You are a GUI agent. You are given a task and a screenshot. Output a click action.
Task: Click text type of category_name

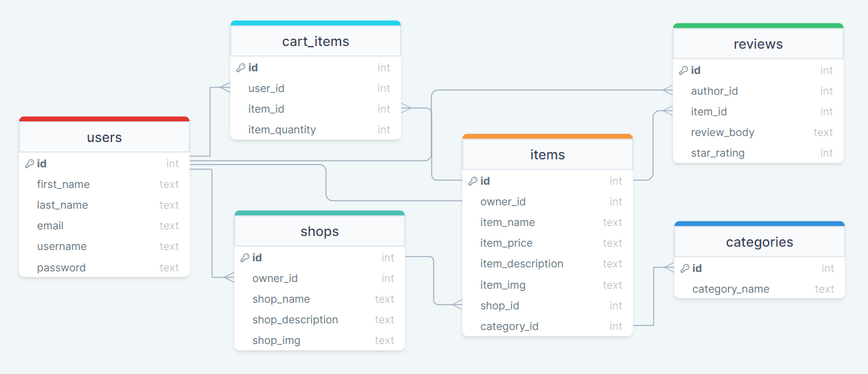pos(825,289)
